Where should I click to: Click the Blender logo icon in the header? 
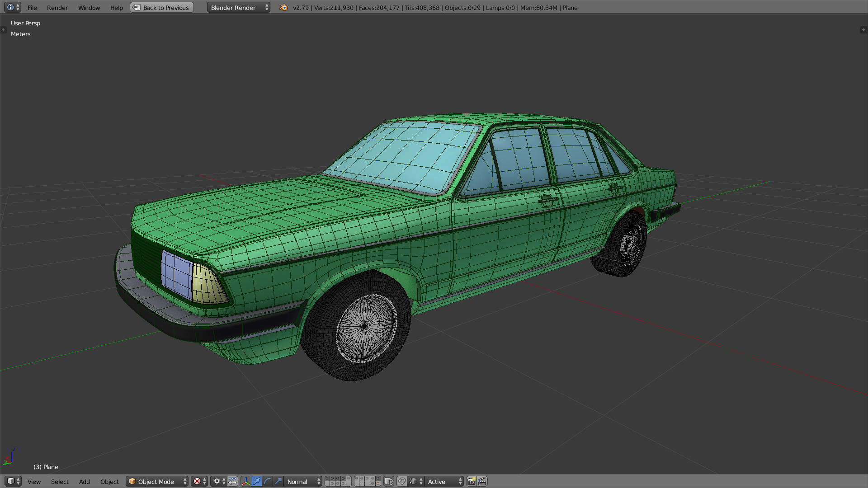point(283,8)
